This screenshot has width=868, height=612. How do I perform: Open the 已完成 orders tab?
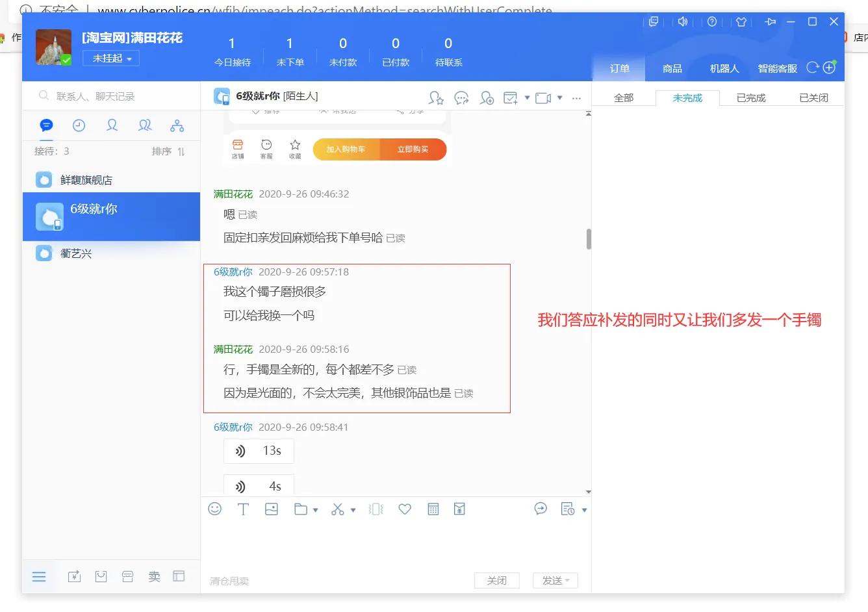coord(750,97)
